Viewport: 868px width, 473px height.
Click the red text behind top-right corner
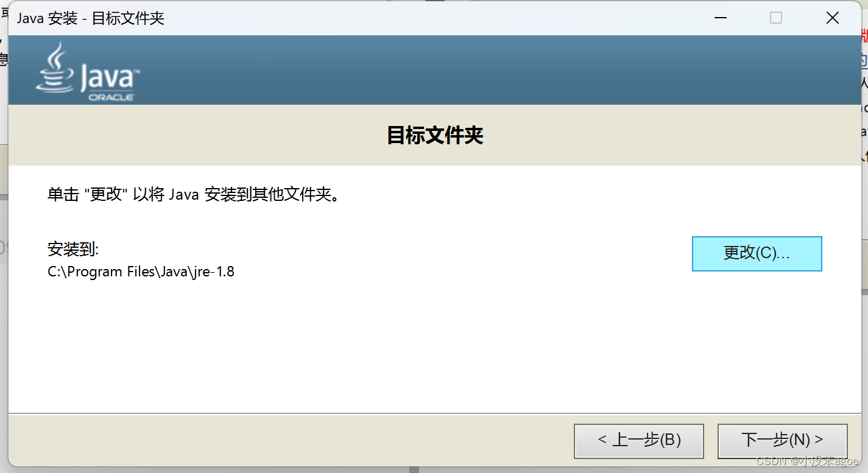[864, 36]
